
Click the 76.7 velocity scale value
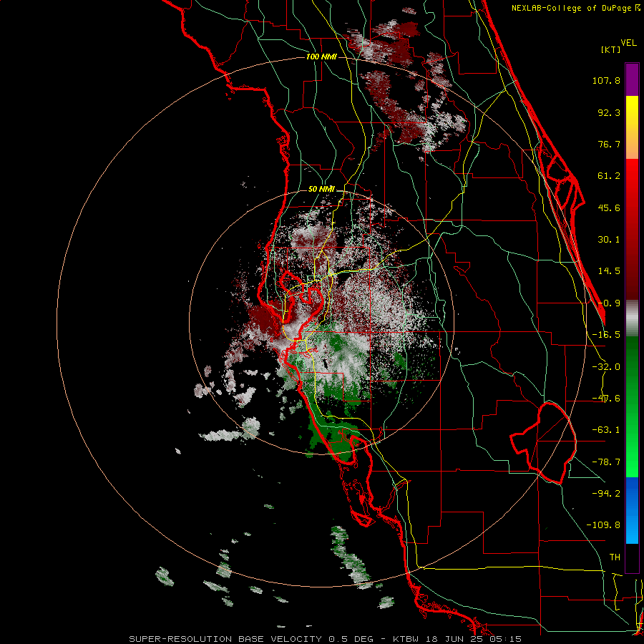tap(609, 144)
